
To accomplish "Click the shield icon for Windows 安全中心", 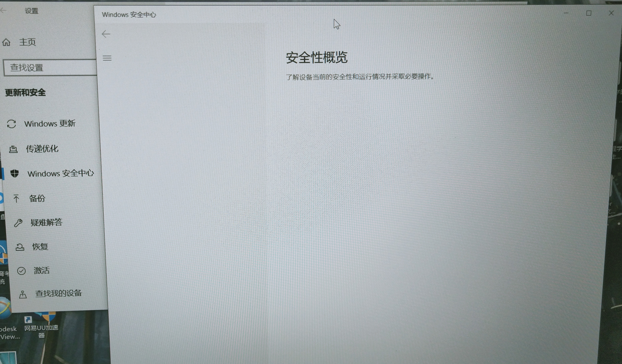I will [x=15, y=173].
